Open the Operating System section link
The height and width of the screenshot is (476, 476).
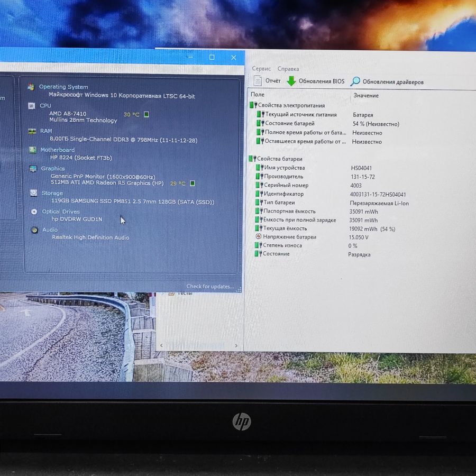point(63,87)
